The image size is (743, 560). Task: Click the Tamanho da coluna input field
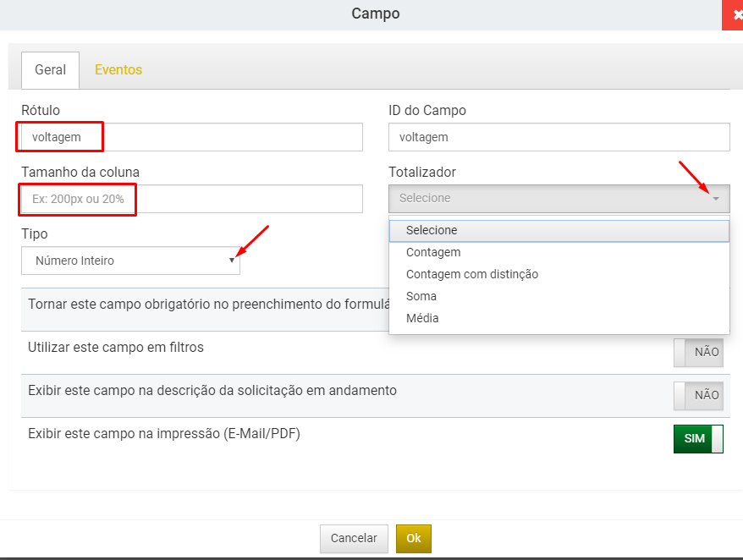(192, 199)
